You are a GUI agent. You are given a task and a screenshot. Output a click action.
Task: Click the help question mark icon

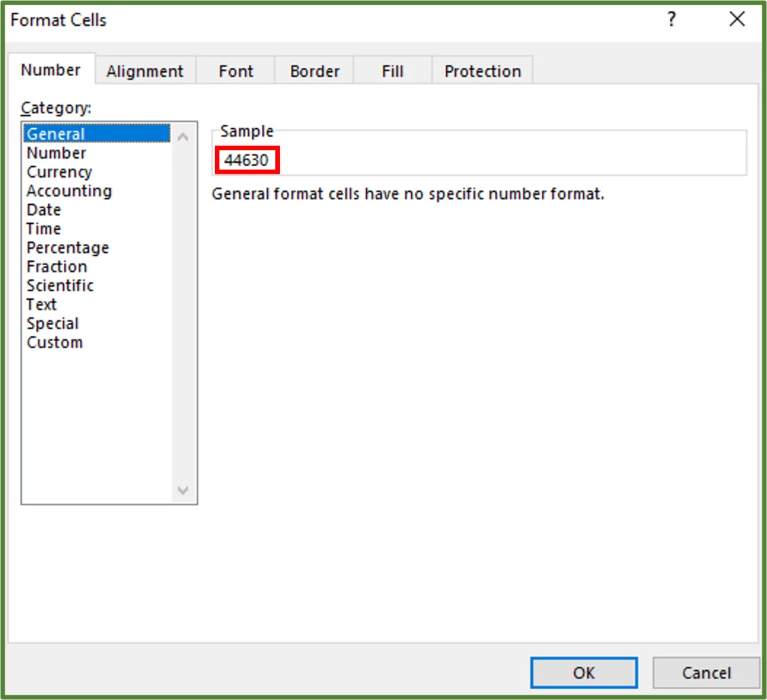tap(671, 20)
